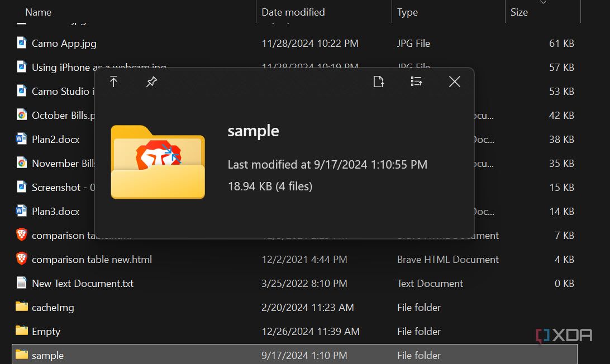Click the 18.94 KB (4 files) text
The image size is (610, 364).
point(270,186)
